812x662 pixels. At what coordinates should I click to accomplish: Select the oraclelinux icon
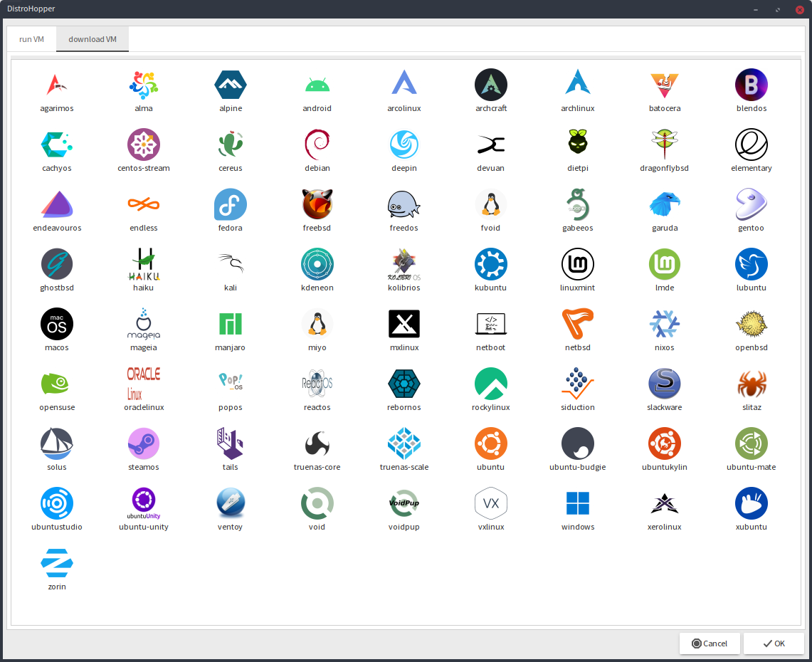pyautogui.click(x=144, y=384)
